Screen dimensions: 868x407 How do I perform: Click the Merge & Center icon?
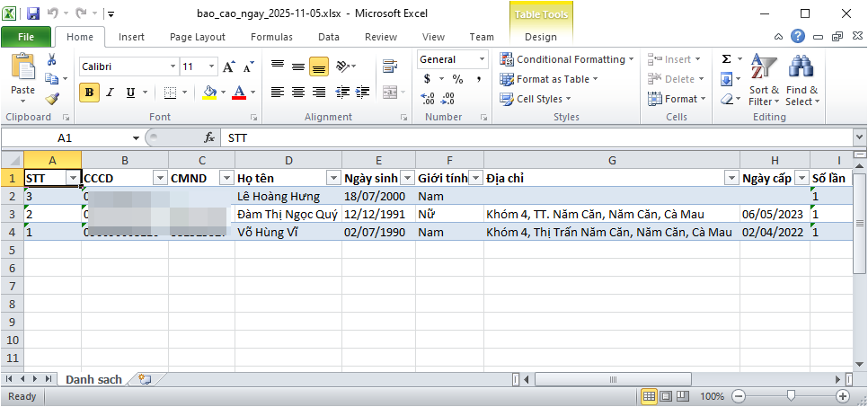pos(389,93)
